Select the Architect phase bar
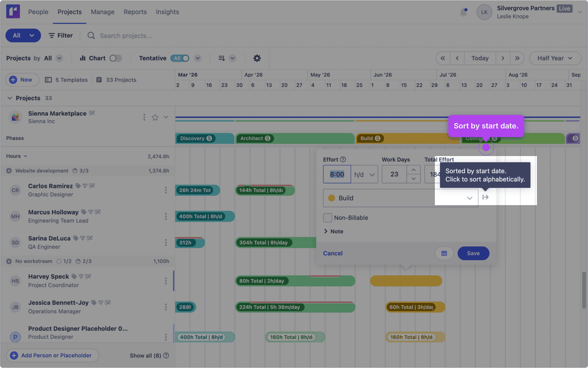 (x=295, y=138)
